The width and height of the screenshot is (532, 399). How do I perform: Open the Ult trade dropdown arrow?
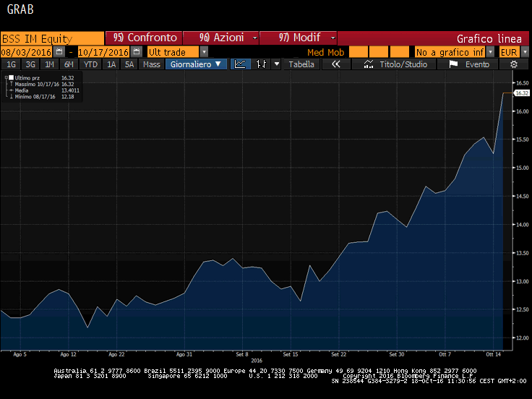point(204,52)
